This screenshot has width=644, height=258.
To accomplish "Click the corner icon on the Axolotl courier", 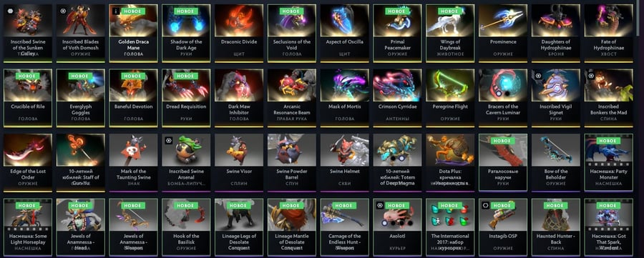I will (x=380, y=206).
